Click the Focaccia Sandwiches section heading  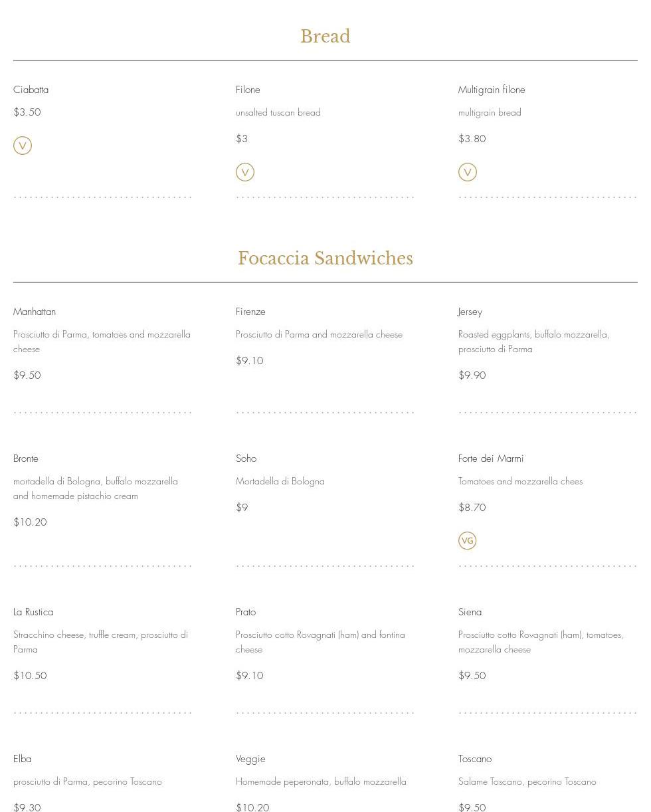[x=325, y=258]
